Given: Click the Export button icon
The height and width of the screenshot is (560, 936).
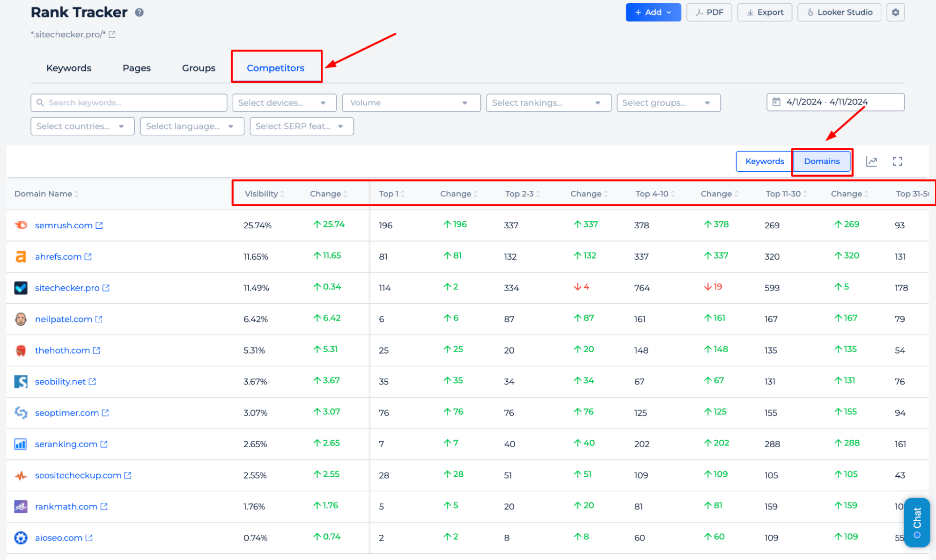Looking at the screenshot, I should click(752, 12).
